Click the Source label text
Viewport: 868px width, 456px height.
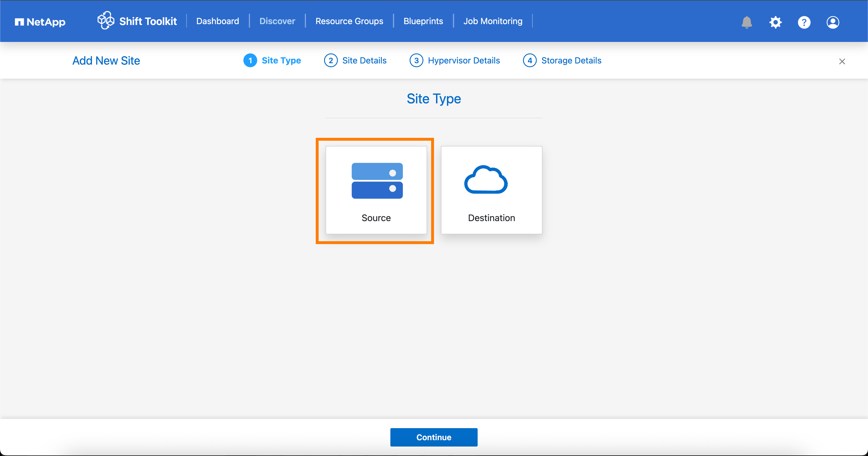click(376, 218)
